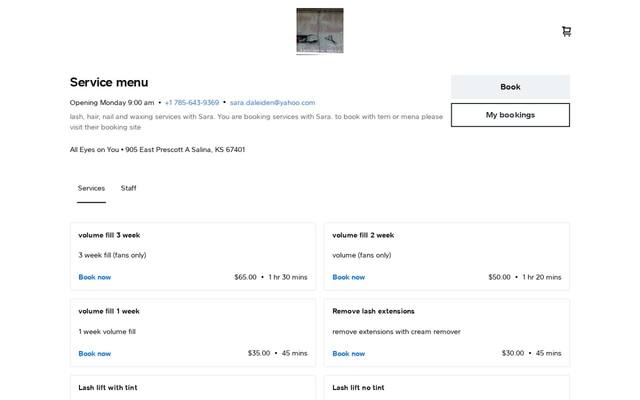Screen dimensions: 640x400
Task: Click the Book button
Action: pos(510,87)
